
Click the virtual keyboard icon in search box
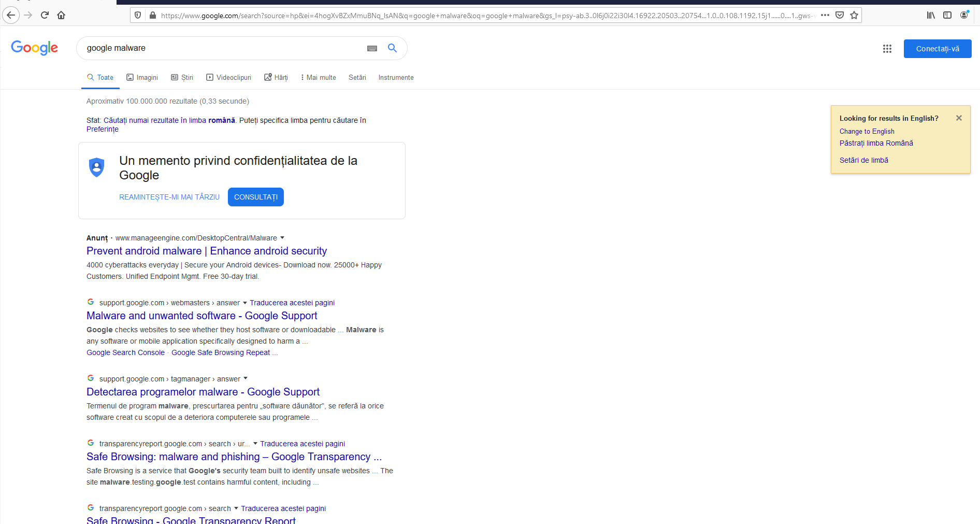(x=371, y=48)
